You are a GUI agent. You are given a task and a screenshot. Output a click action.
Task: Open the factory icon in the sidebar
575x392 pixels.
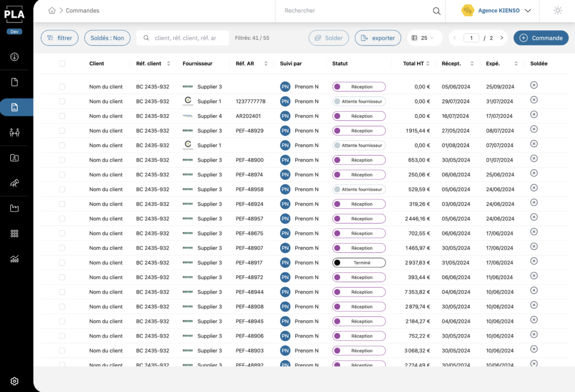(14, 208)
